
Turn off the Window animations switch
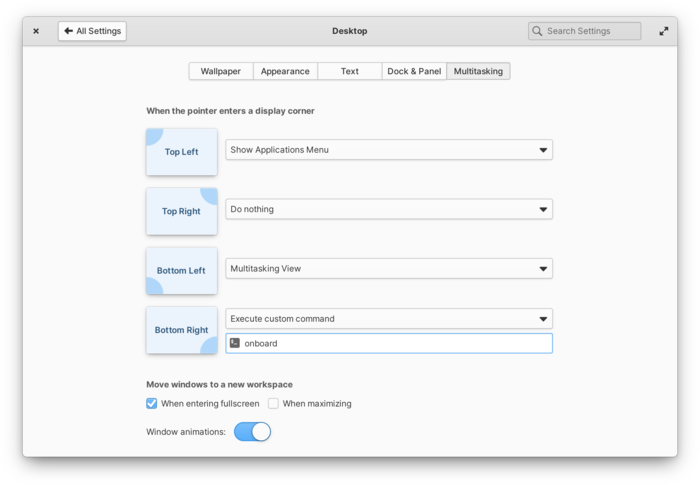coord(252,432)
